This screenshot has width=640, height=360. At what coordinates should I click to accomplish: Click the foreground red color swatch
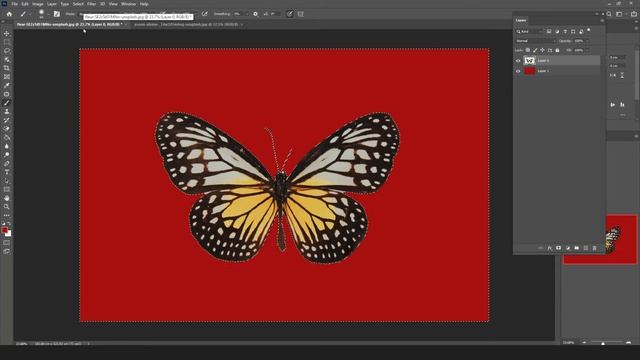(5, 230)
